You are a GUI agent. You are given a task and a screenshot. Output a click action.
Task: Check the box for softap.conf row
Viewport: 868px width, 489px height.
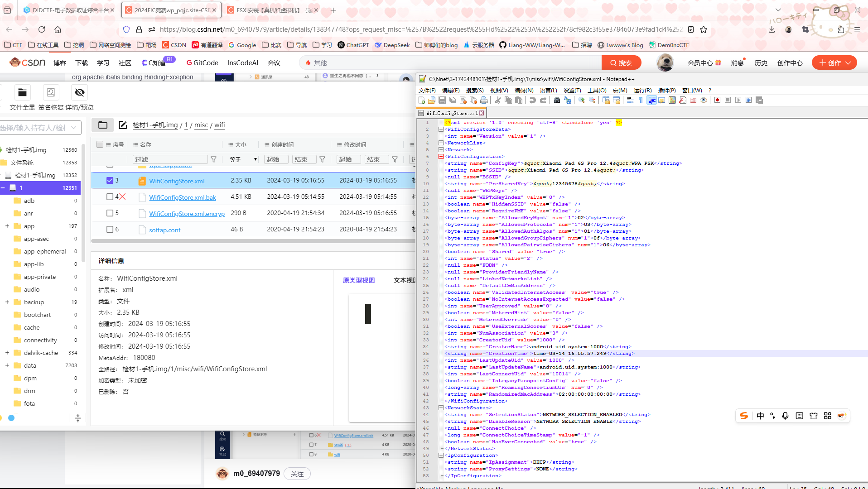[110, 229]
